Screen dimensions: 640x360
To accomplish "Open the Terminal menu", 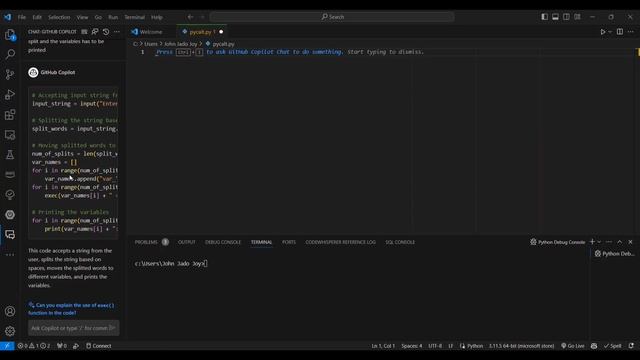I will coord(135,17).
